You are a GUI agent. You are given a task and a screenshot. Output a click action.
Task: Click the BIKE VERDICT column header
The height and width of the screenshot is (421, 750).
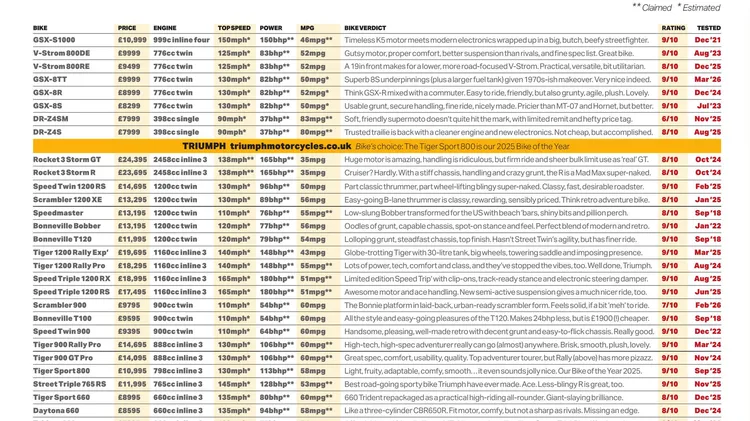pyautogui.click(x=366, y=28)
